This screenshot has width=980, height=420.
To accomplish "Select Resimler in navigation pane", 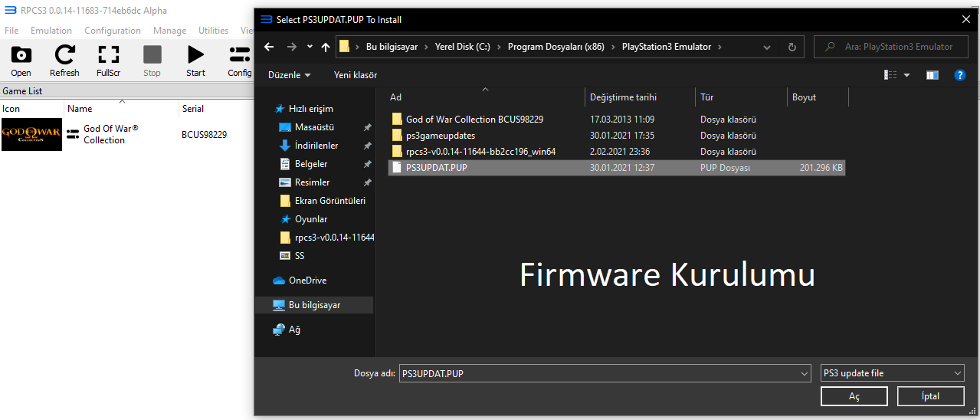I will pyautogui.click(x=312, y=182).
